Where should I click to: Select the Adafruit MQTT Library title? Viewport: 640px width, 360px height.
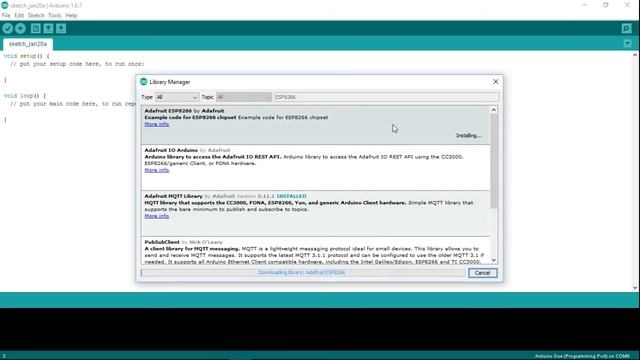[173, 196]
